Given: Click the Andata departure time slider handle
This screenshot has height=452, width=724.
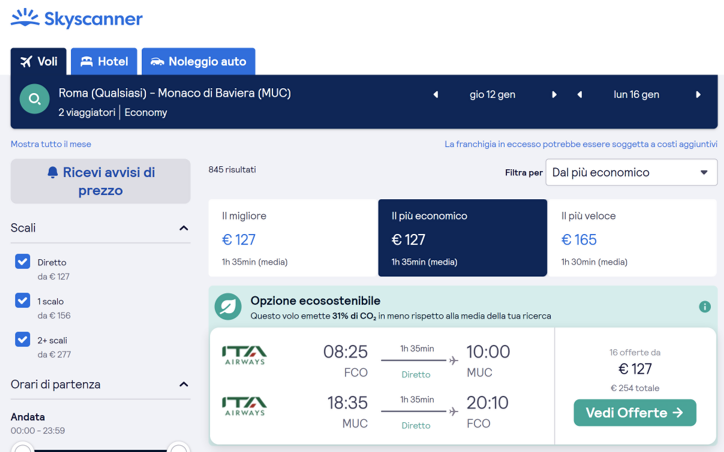Looking at the screenshot, I should 22,448.
